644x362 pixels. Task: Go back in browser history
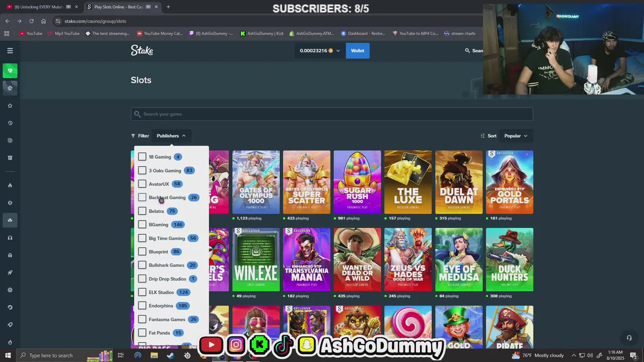pyautogui.click(x=7, y=21)
